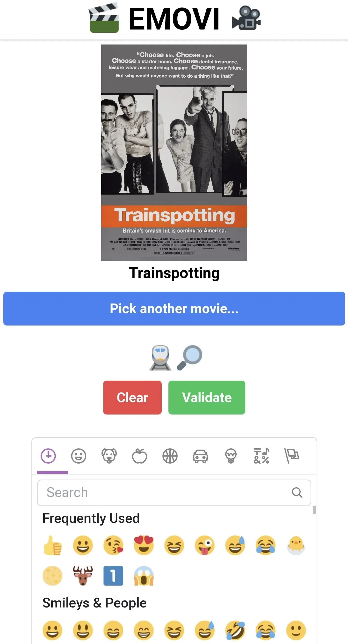Click Pick another movie button
Viewport: 348px width, 644px height.
click(x=174, y=309)
